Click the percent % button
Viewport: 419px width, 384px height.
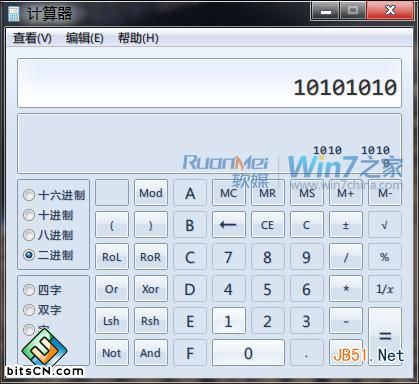click(385, 257)
